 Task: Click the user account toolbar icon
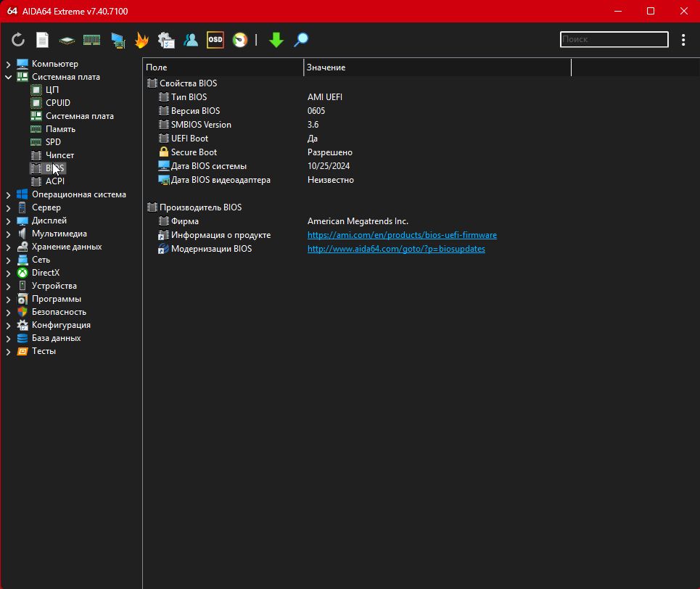pyautogui.click(x=191, y=40)
